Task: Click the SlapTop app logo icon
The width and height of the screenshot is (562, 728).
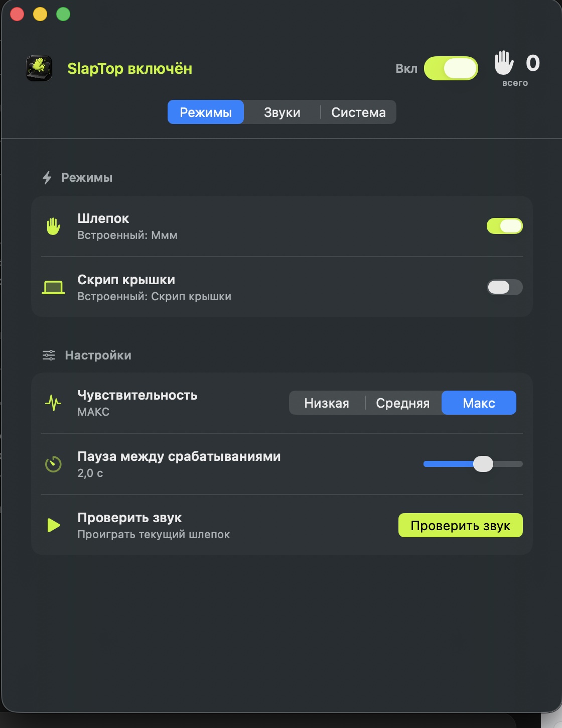Action: [39, 68]
